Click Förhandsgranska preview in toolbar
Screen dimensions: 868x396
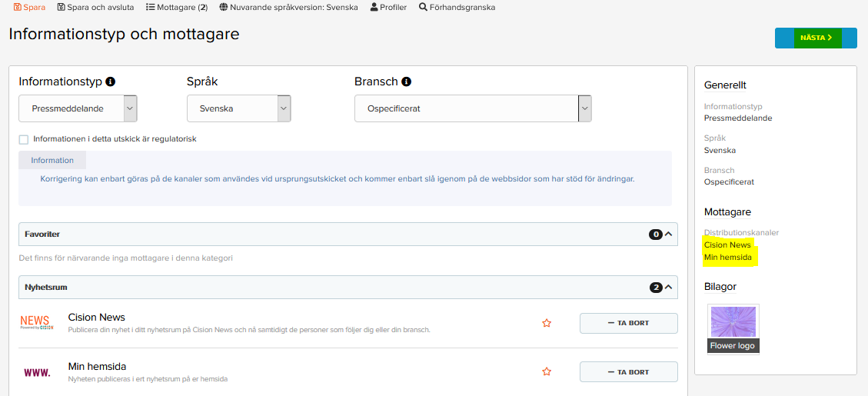click(x=457, y=8)
